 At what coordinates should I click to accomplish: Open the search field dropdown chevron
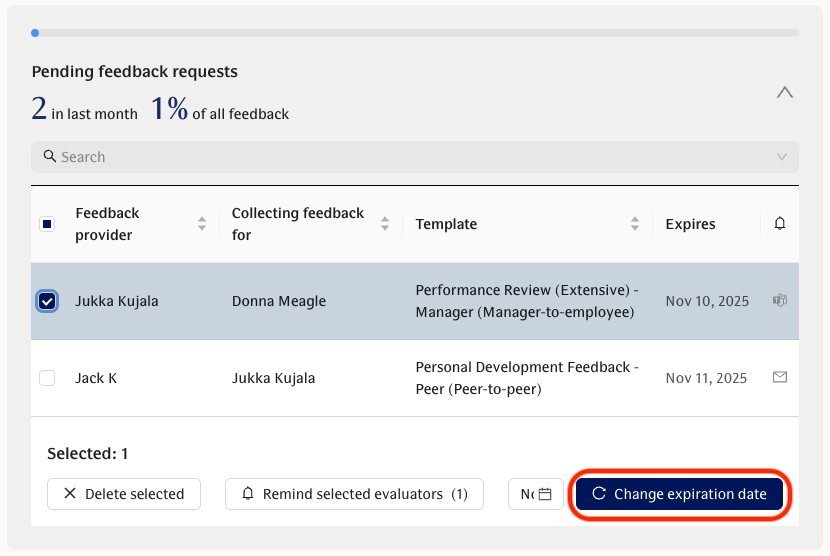tap(782, 157)
